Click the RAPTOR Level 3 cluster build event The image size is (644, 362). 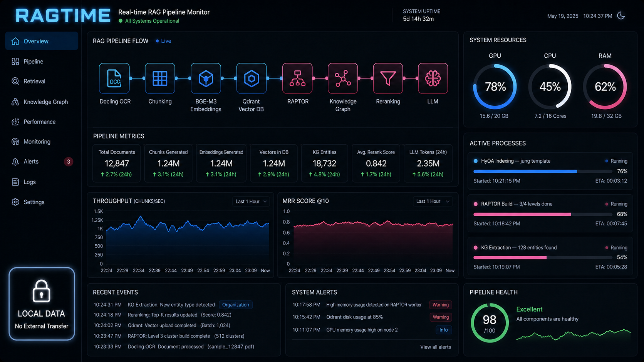tap(169, 336)
